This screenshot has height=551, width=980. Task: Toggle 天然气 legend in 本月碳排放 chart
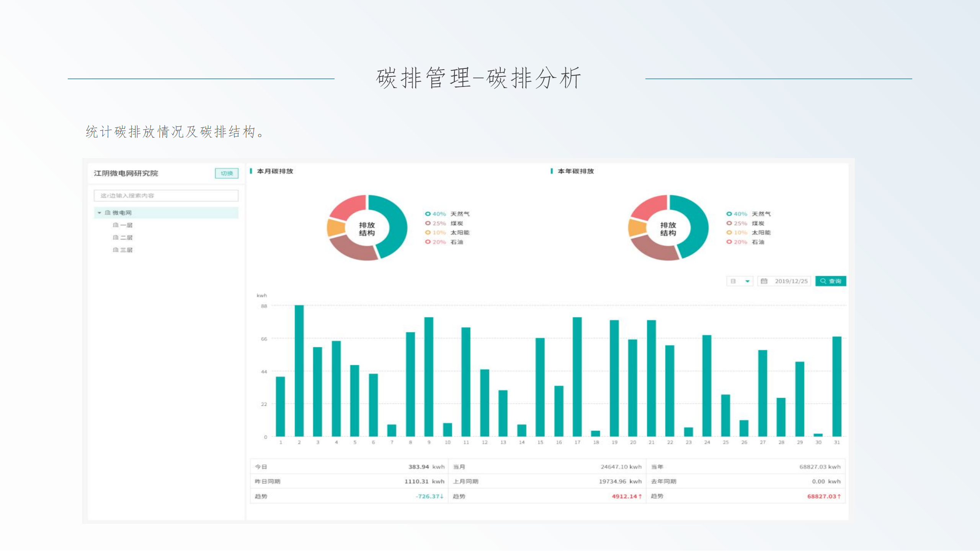click(x=447, y=214)
